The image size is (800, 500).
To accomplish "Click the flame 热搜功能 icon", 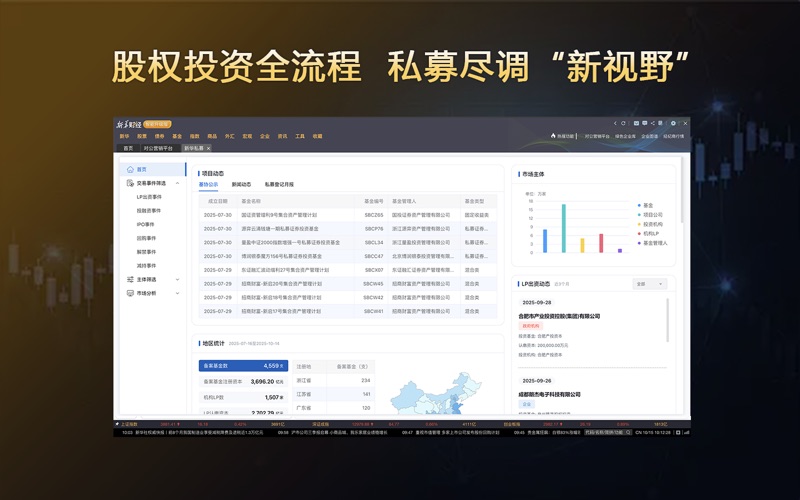I will coord(553,136).
